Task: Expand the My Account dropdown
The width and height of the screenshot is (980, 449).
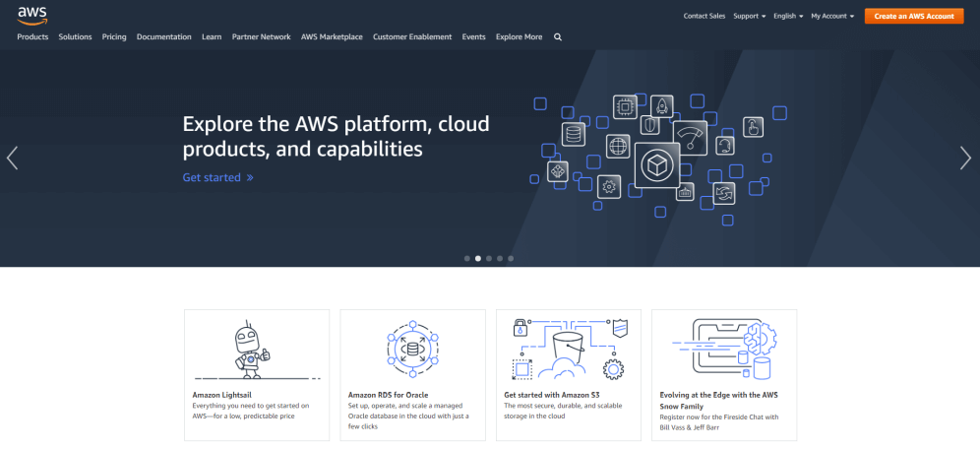Action: click(x=832, y=17)
